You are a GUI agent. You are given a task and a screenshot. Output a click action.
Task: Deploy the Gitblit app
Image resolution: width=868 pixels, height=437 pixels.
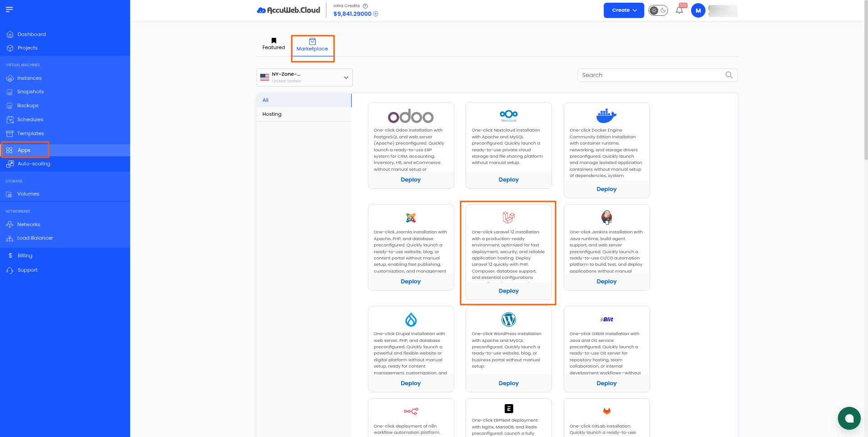coord(606,383)
